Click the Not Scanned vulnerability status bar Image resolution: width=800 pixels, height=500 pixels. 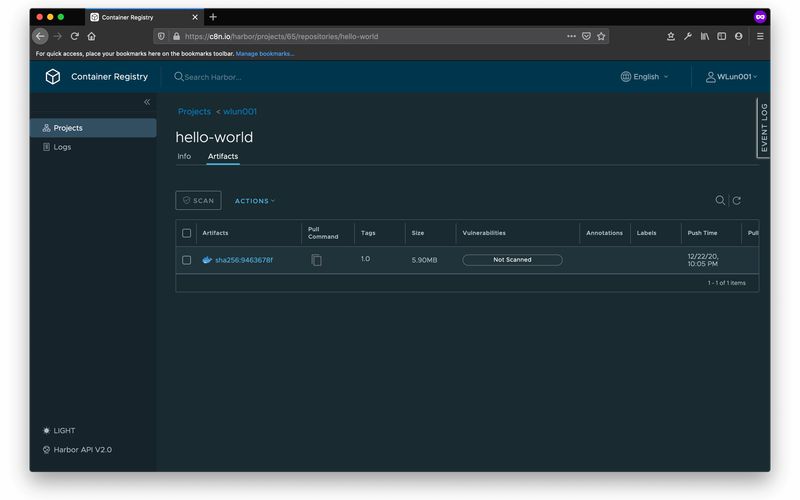(x=512, y=260)
